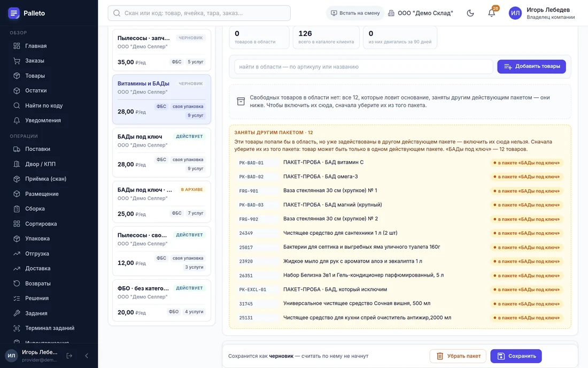Click the БАД омега-3 product row
This screenshot has width=588, height=368.
(400, 177)
